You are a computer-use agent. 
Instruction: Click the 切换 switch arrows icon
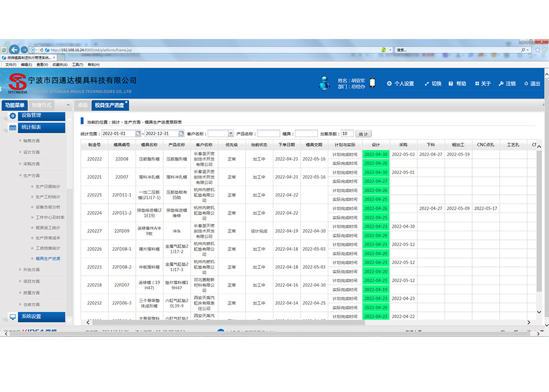click(x=427, y=84)
